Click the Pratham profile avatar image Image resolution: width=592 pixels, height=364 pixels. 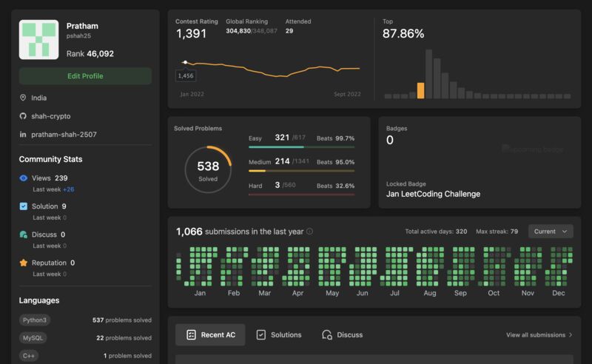point(39,40)
